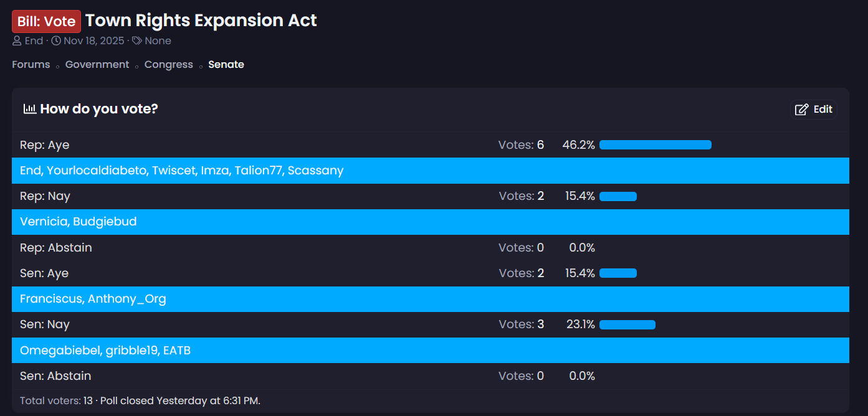
Task: Click the clock date icon
Action: 56,41
